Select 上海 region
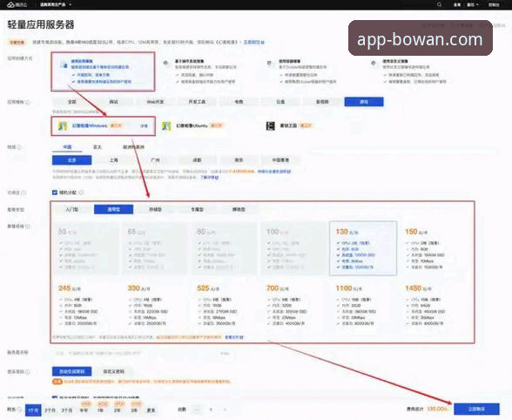The width and height of the screenshot is (512, 420). 113,160
